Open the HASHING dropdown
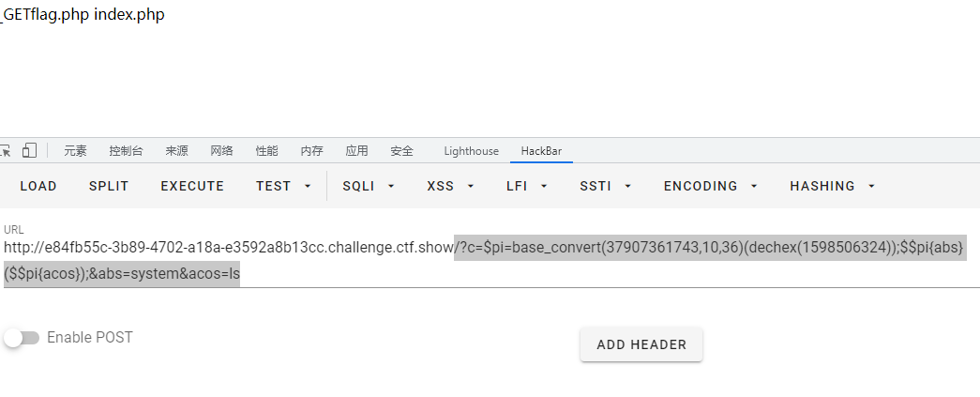The image size is (980, 397). [x=832, y=186]
